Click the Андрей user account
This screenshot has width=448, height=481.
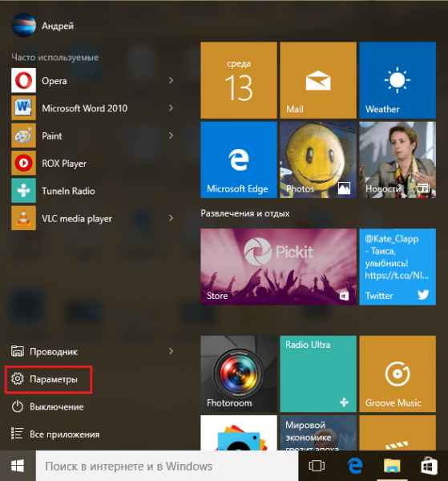point(43,25)
